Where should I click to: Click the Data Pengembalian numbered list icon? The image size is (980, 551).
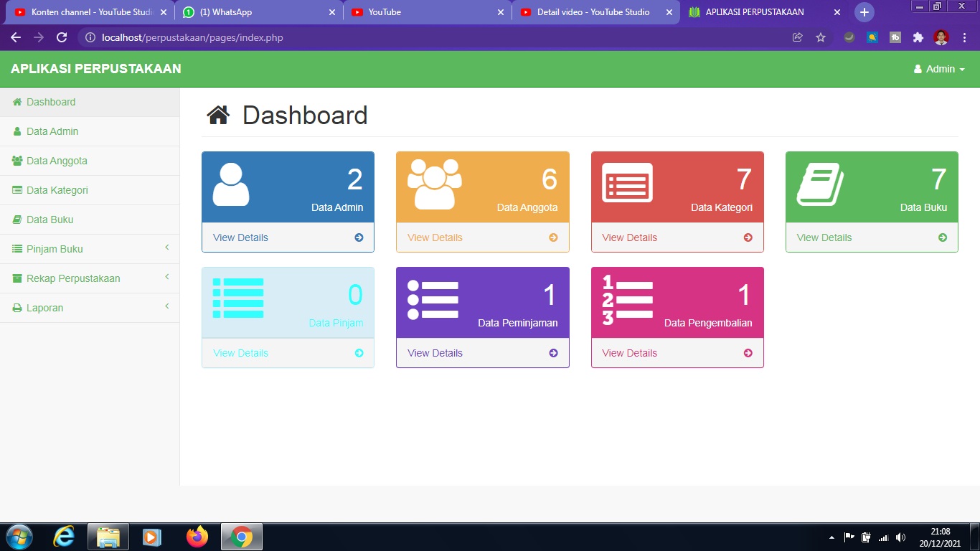[627, 299]
